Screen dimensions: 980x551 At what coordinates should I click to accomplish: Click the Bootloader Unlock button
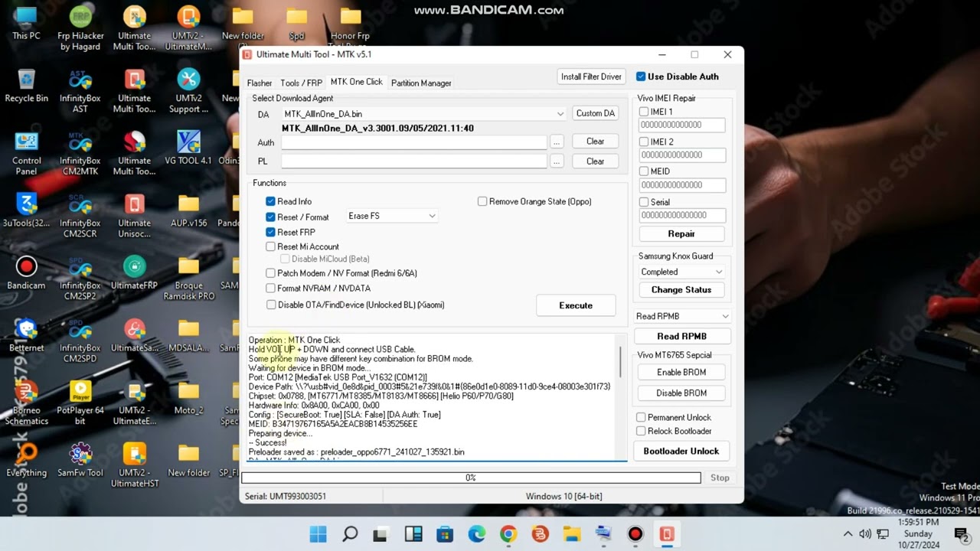pos(681,451)
